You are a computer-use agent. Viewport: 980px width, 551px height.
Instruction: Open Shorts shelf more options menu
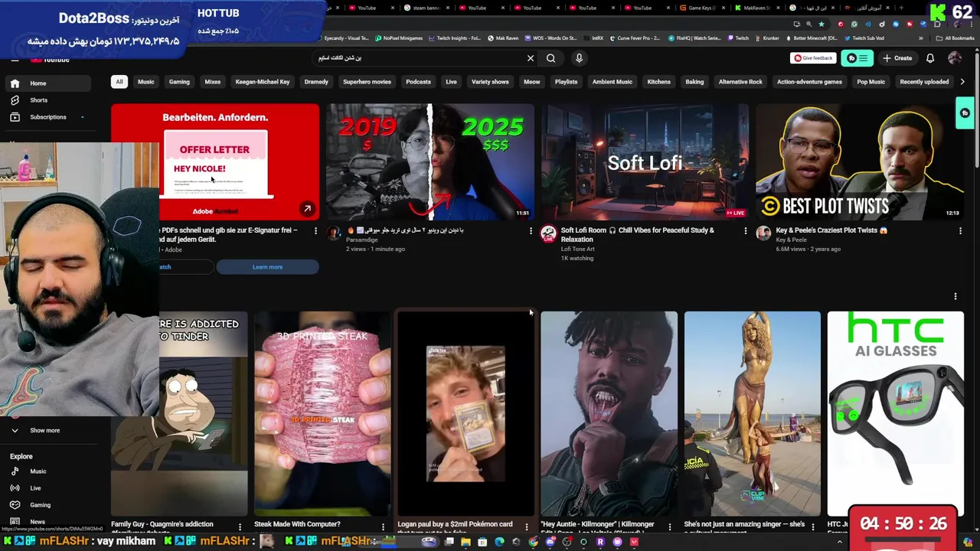point(955,296)
